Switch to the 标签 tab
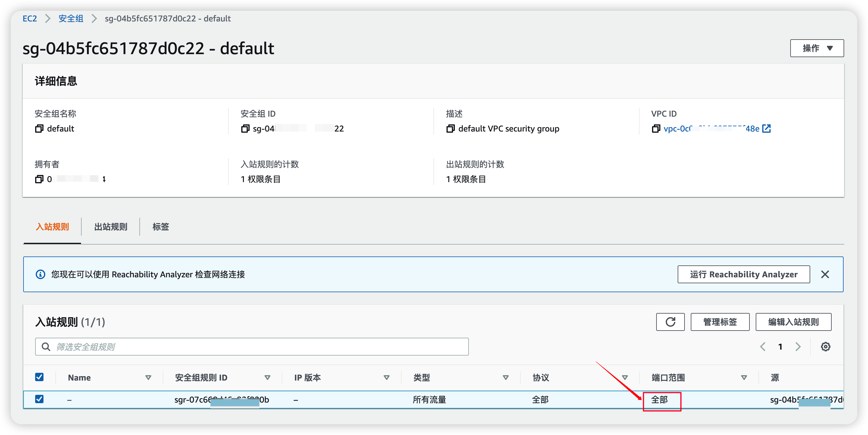 [160, 227]
